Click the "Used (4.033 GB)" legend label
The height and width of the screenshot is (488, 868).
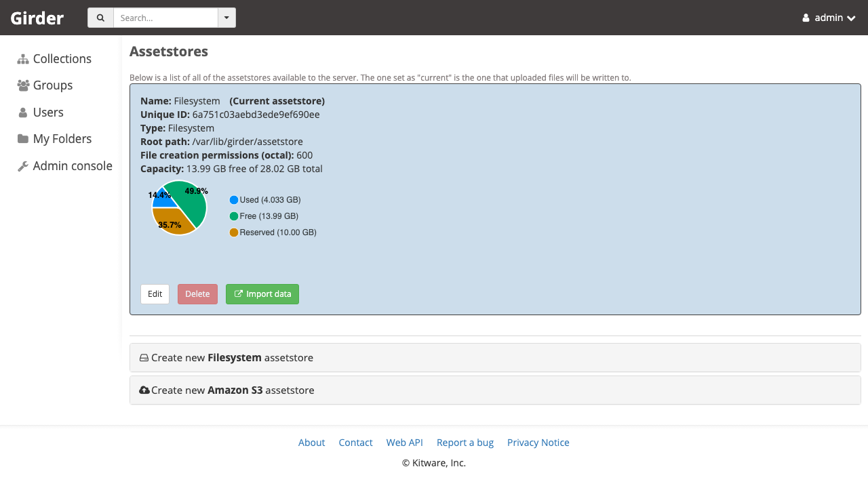tap(271, 200)
